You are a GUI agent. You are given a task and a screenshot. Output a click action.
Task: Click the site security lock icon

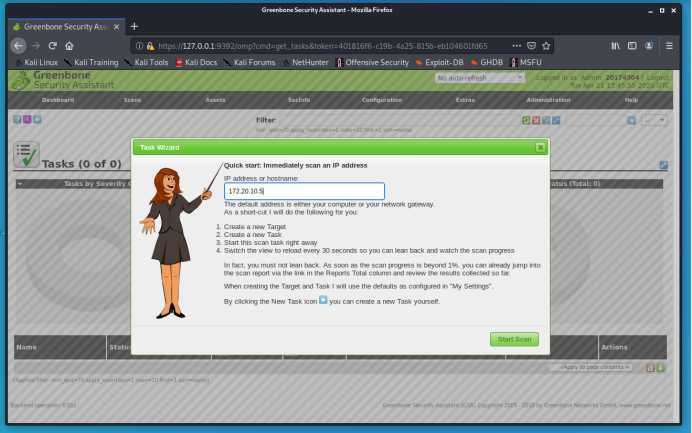click(150, 46)
